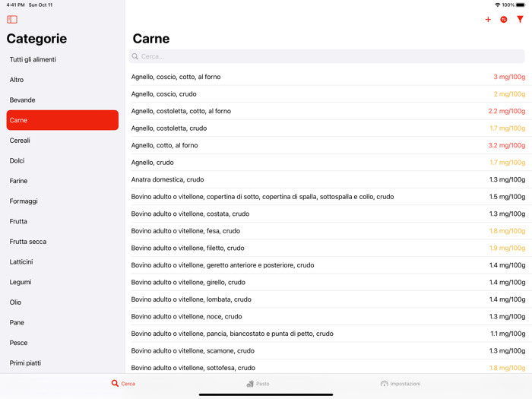Select the Altro category
This screenshot has width=532, height=399.
pos(62,80)
